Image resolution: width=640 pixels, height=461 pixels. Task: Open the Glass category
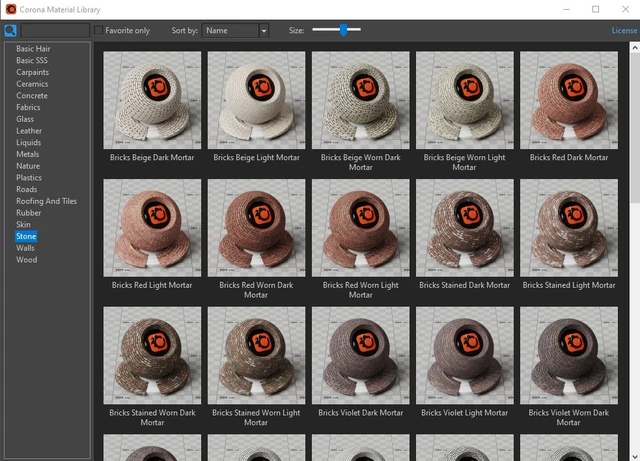point(25,119)
